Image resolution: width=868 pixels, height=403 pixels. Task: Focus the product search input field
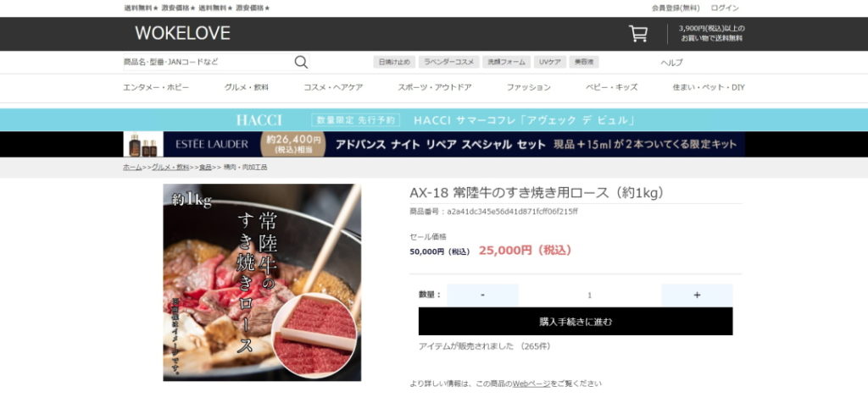(x=208, y=62)
